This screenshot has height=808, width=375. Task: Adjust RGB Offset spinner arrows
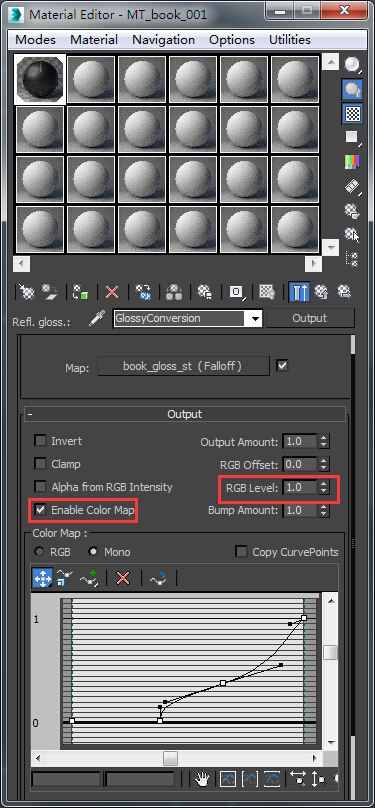(x=323, y=464)
